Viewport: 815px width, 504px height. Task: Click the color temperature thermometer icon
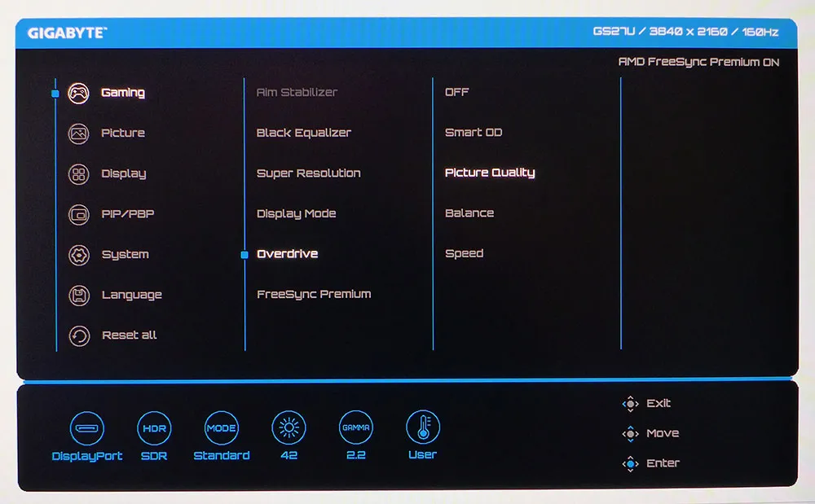[x=423, y=427]
